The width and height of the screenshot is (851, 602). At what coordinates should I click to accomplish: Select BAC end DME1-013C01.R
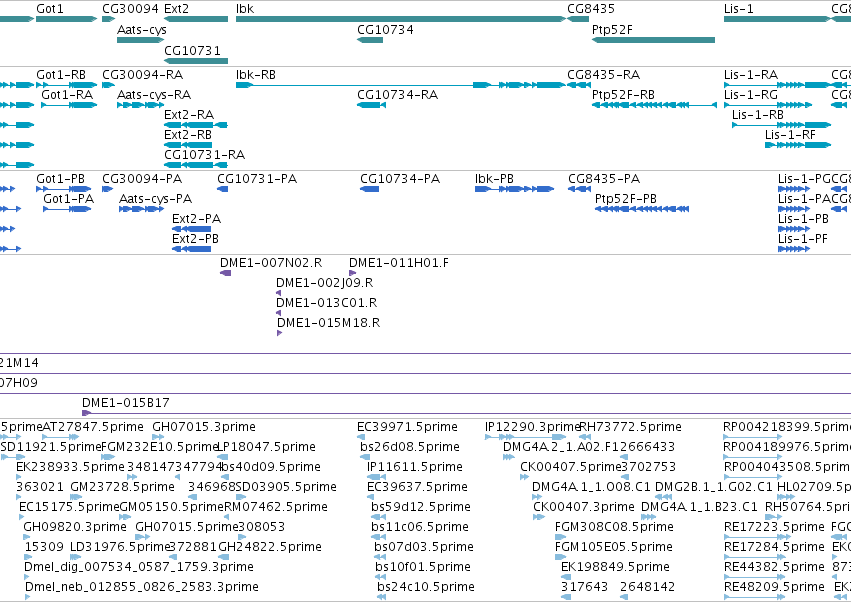pyautogui.click(x=278, y=313)
